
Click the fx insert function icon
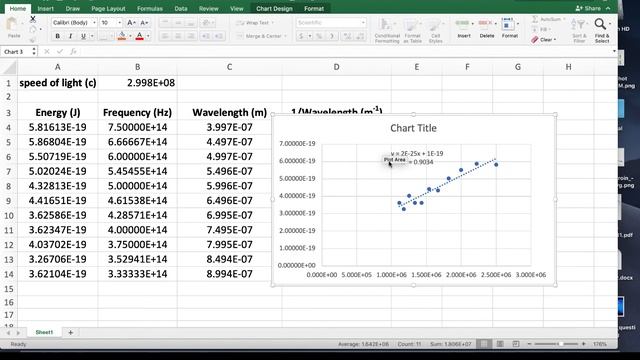click(73, 51)
